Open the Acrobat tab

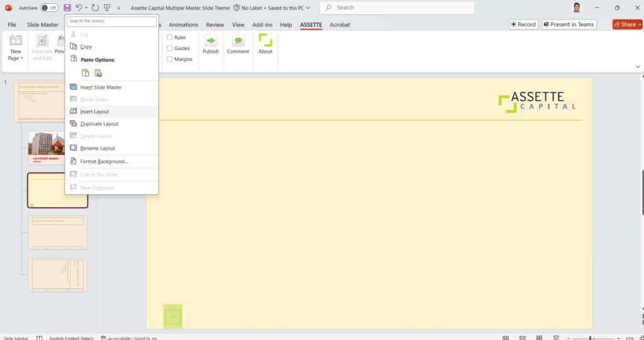[x=340, y=25]
